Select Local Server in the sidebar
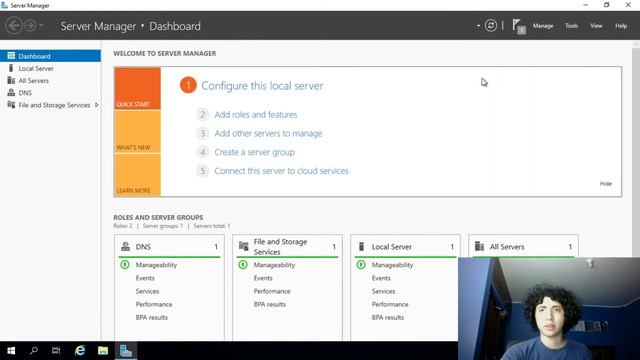 [x=50, y=68]
